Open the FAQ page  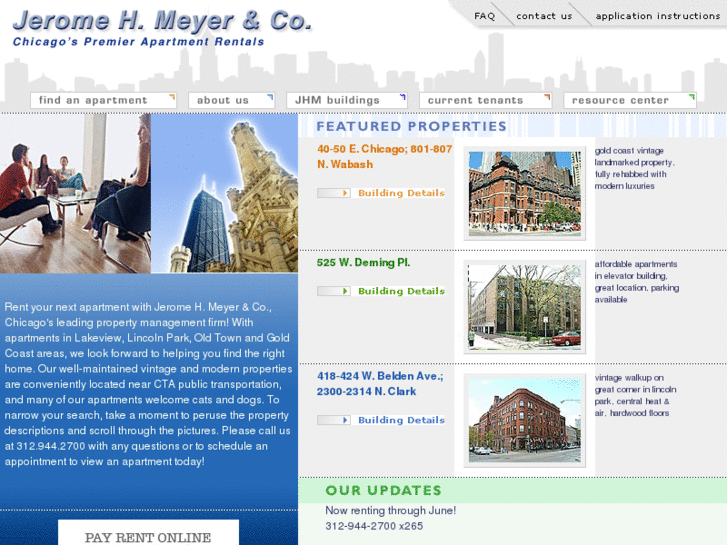[x=485, y=16]
